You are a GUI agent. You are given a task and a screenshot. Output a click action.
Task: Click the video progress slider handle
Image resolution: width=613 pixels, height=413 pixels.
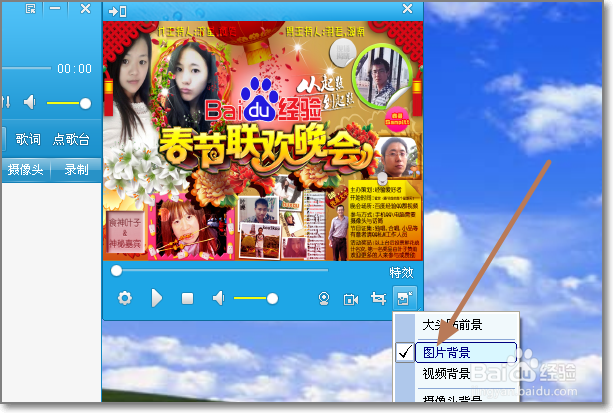[x=116, y=271]
